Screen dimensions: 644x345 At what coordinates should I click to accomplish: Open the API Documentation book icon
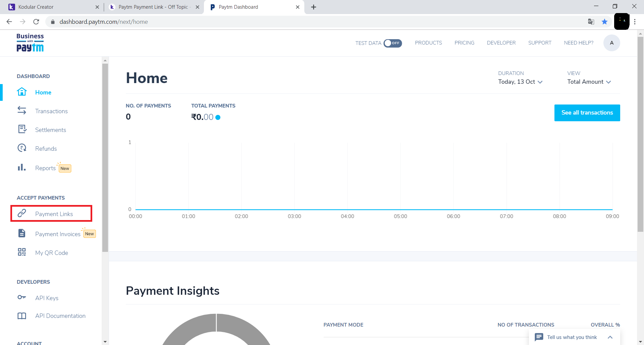point(22,316)
